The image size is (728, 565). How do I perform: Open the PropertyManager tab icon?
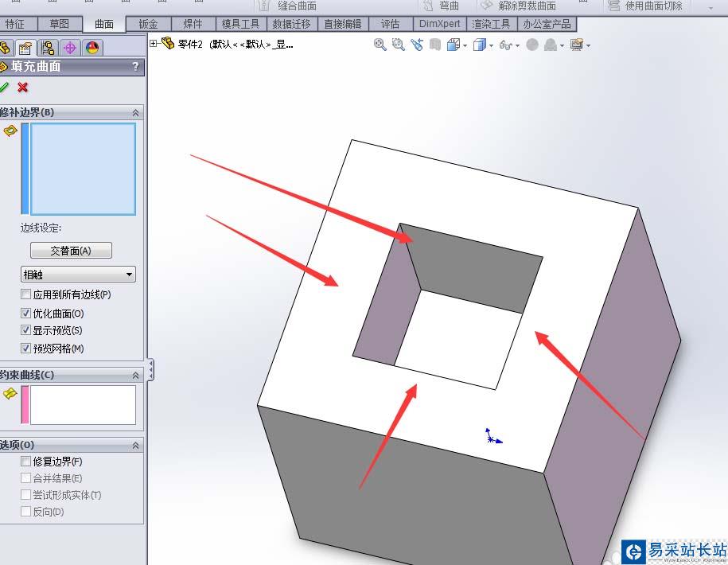point(25,48)
